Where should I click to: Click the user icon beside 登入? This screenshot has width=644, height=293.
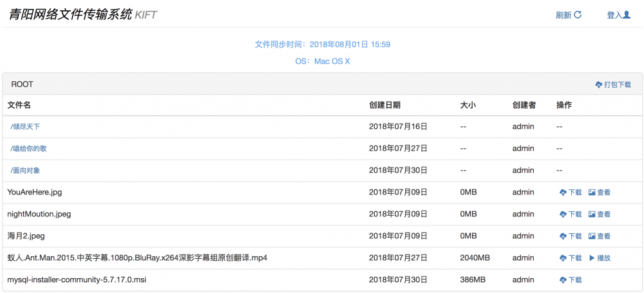(627, 15)
